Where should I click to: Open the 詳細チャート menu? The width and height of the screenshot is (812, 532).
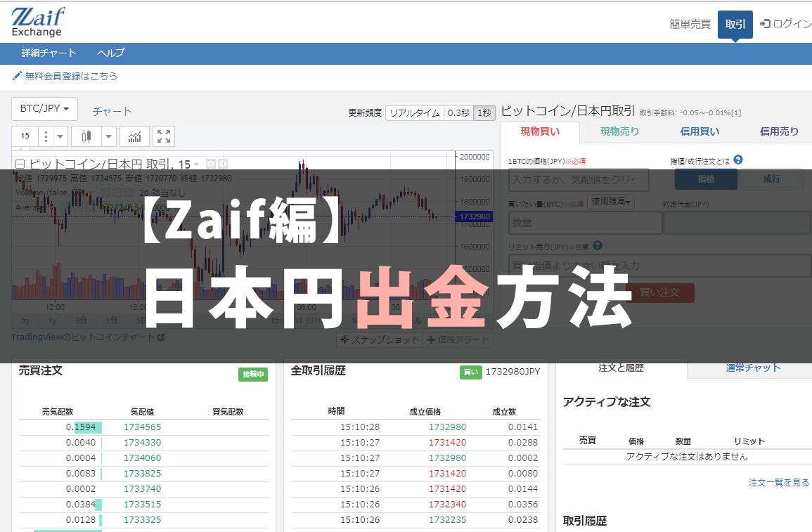(x=49, y=53)
